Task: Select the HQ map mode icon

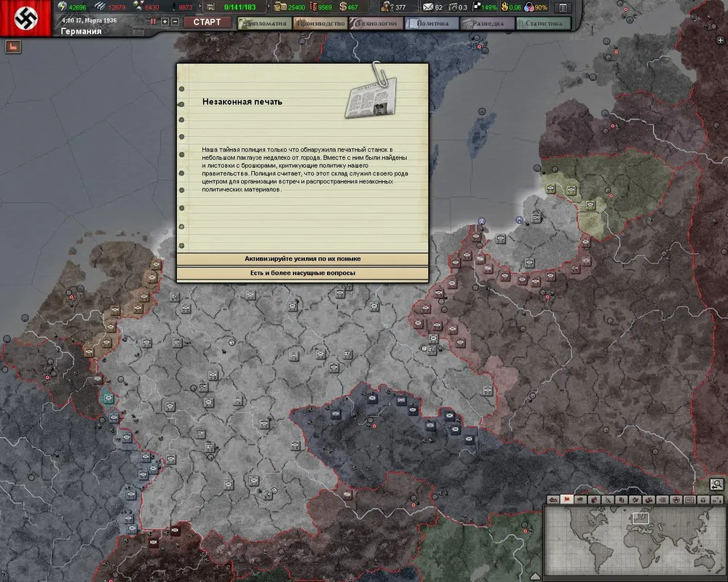Action: point(690,501)
